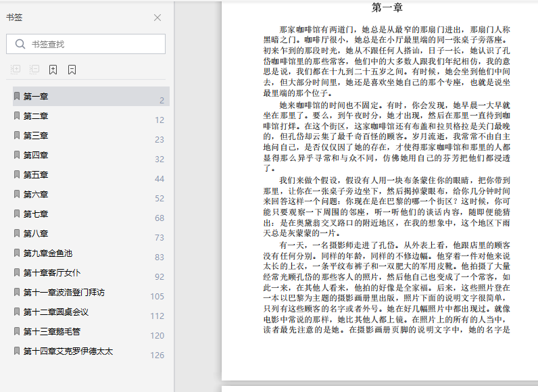Image resolution: width=538 pixels, height=392 pixels.
Task: Go to the 第二章 bookmark
Action: point(91,116)
